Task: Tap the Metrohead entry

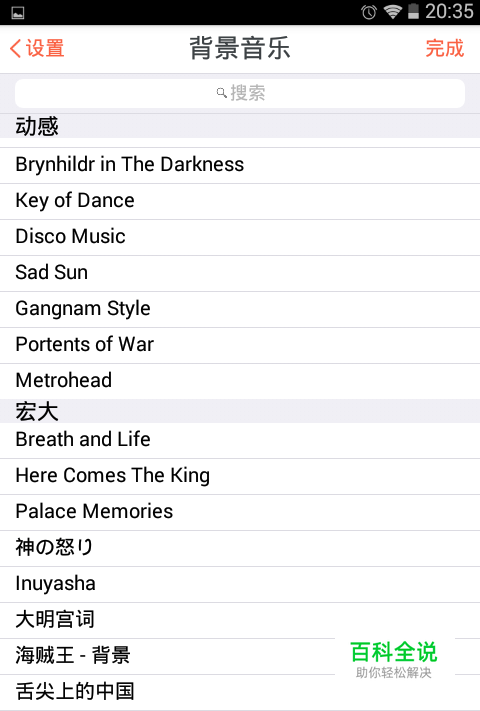Action: point(240,381)
